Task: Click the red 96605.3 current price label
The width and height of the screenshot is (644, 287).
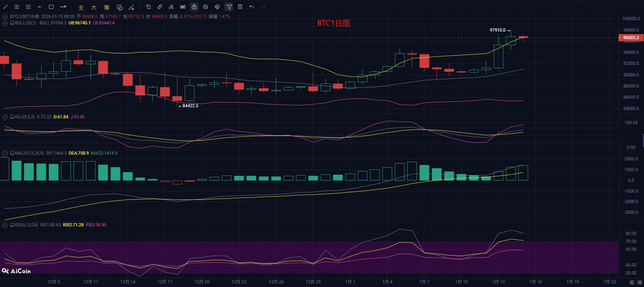Action: tap(631, 38)
